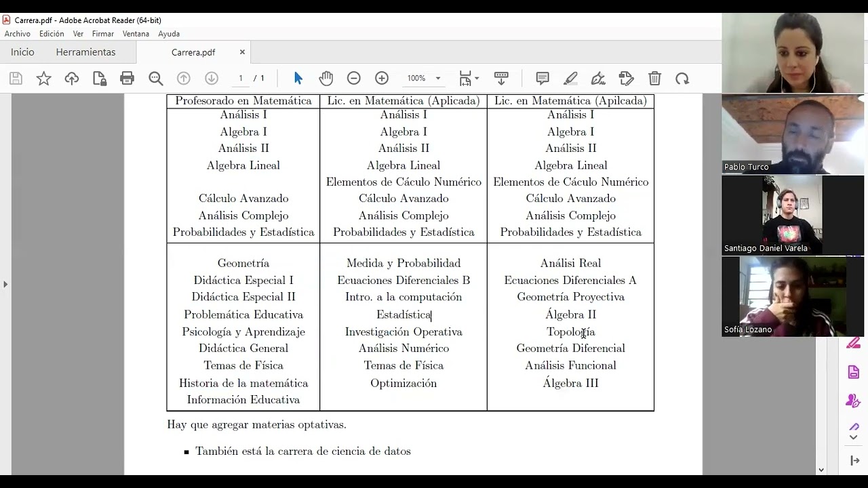Click the bullet about carrera de ciencia de datos

(302, 451)
